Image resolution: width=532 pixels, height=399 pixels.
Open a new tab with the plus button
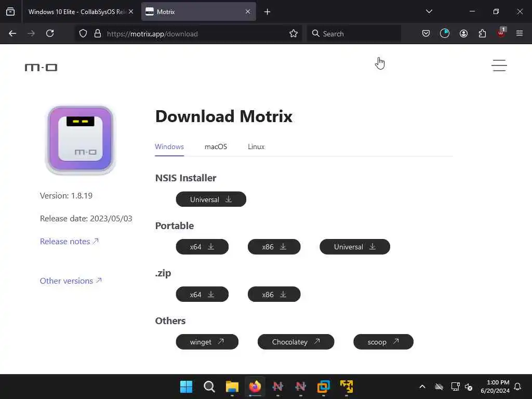point(268,12)
